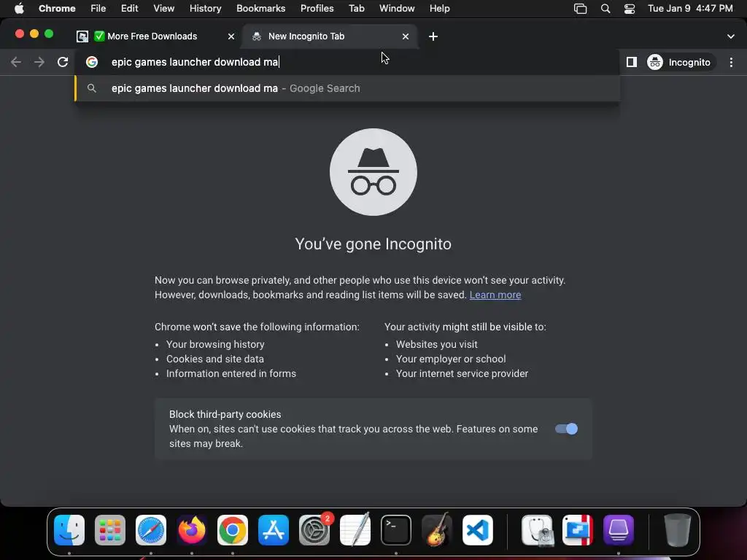Click the Google icon in address bar
The width and height of the screenshot is (747, 560).
[92, 62]
